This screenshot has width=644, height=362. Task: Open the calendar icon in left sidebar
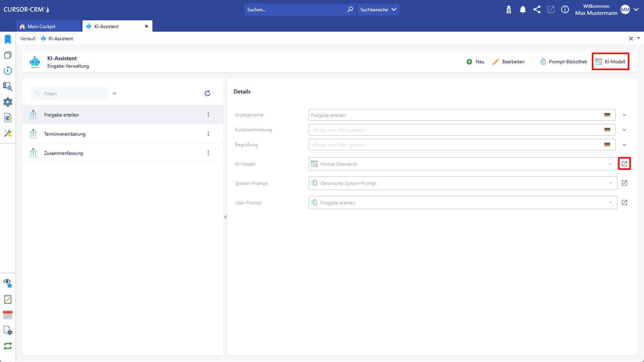tap(8, 315)
